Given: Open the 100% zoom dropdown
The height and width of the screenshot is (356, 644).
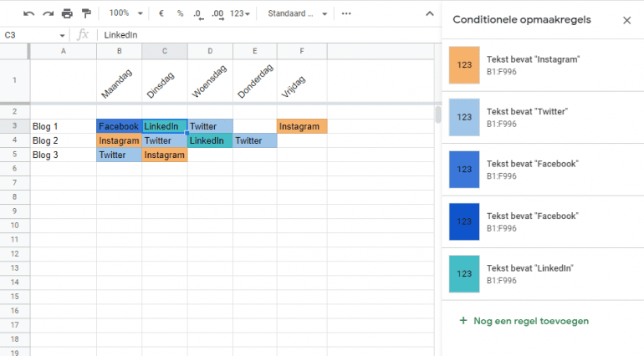Looking at the screenshot, I should 125,13.
